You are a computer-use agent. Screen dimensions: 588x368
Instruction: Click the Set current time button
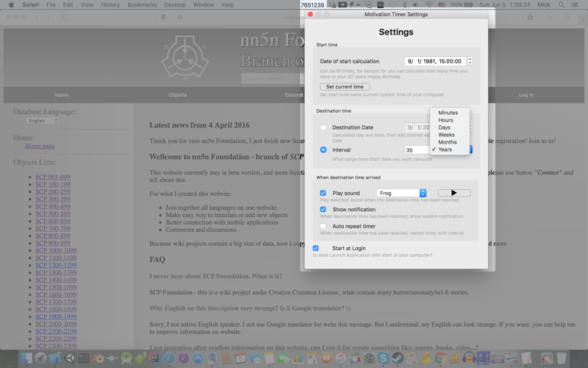click(x=345, y=87)
